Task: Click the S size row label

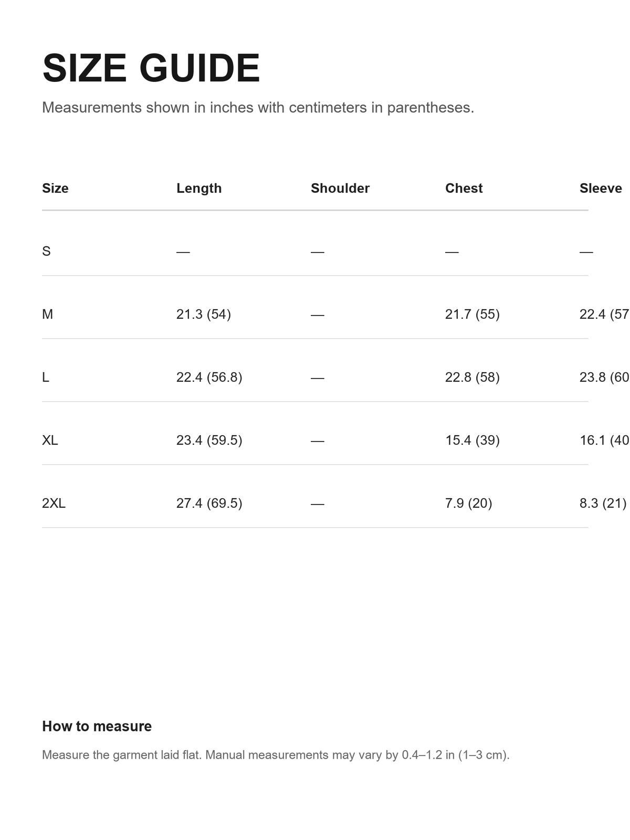Action: 46,251
